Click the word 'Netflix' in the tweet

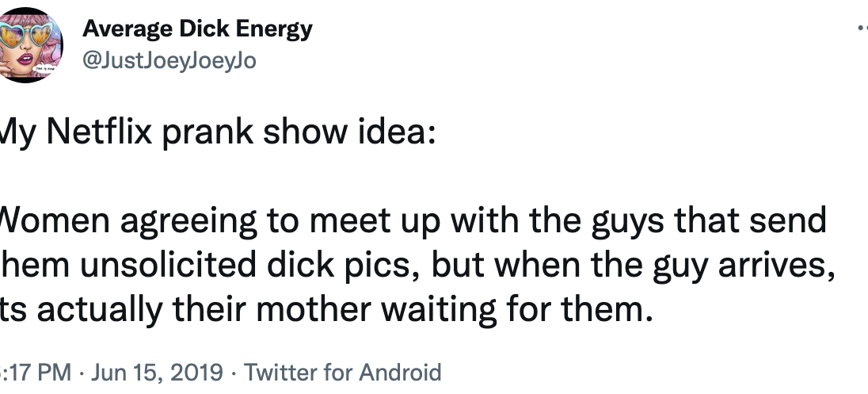[98, 131]
